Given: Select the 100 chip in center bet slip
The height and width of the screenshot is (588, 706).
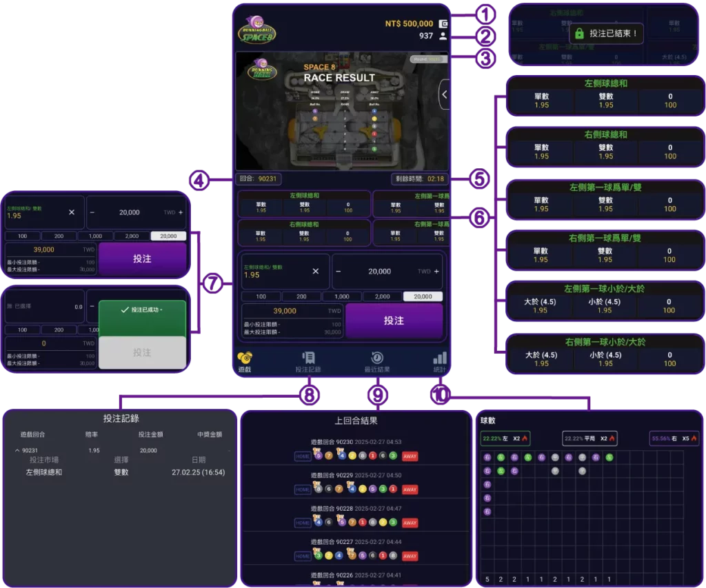Looking at the screenshot, I should click(x=261, y=296).
